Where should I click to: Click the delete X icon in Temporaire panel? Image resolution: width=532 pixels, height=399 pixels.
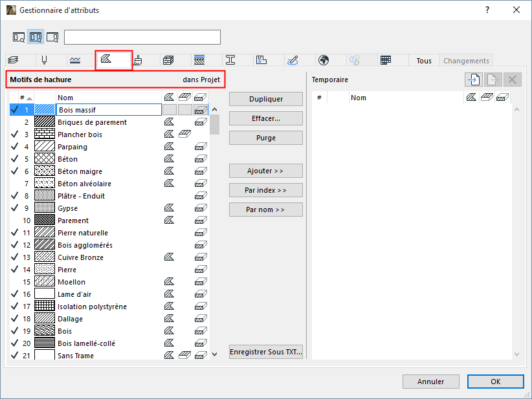pyautogui.click(x=513, y=80)
